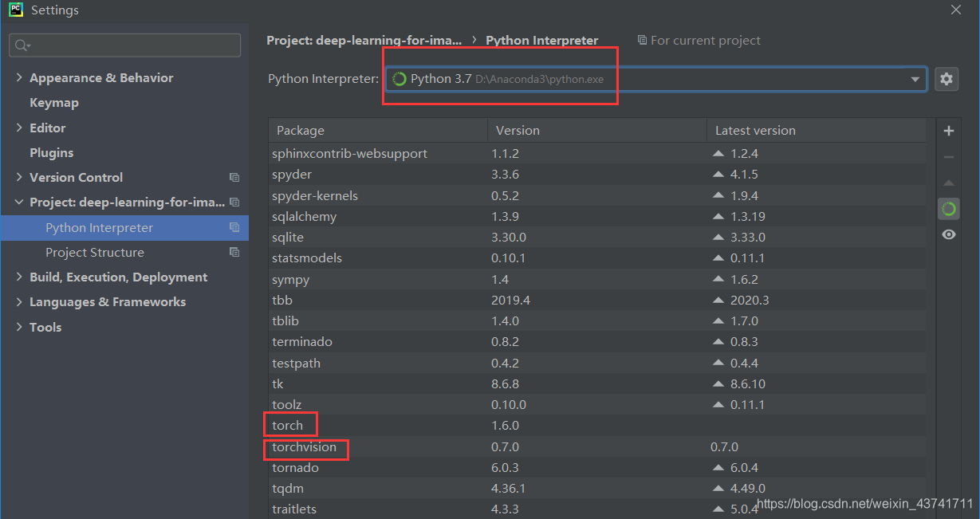980x519 pixels.
Task: Open interpreter settings via the gear icon
Action: click(x=946, y=79)
